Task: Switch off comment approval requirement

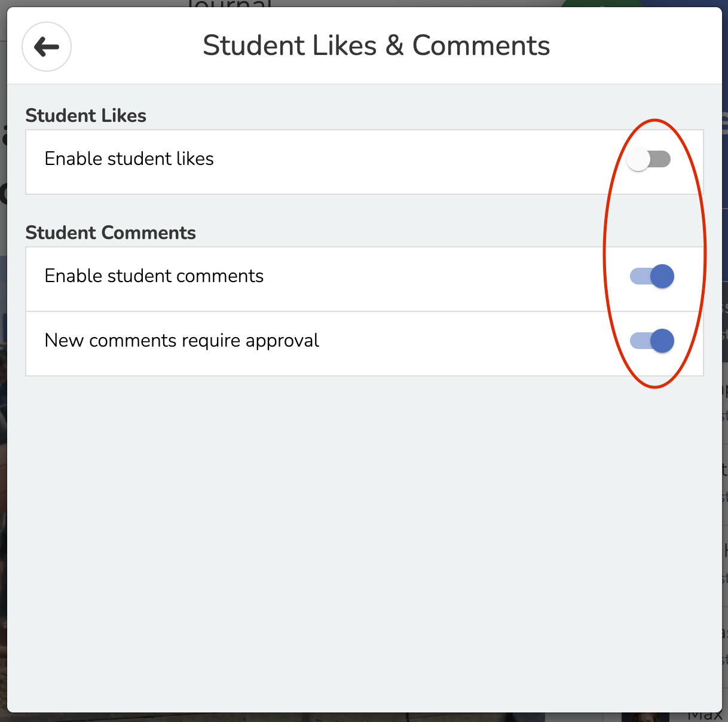Action: click(x=651, y=341)
